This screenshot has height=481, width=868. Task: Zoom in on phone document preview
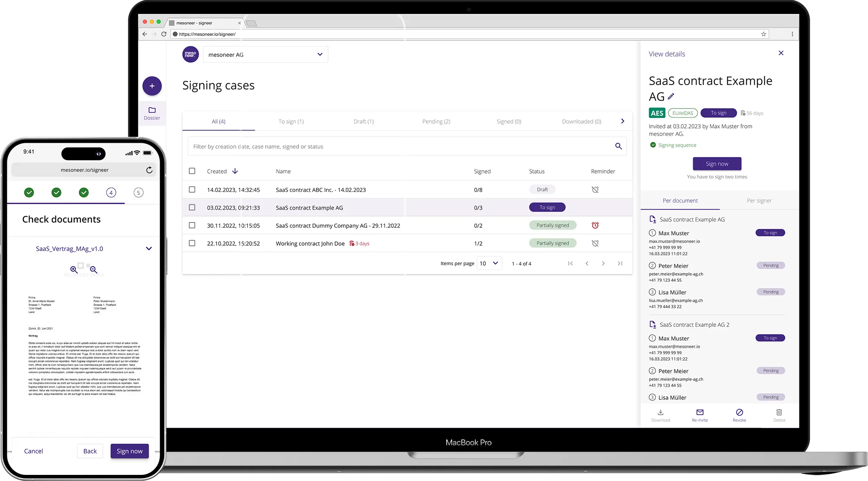pos(74,270)
